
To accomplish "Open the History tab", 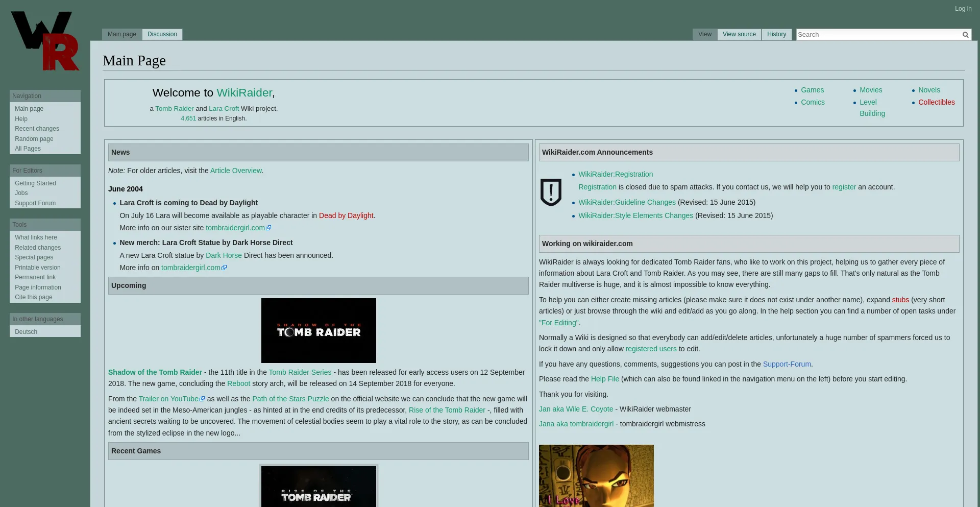I will [776, 34].
